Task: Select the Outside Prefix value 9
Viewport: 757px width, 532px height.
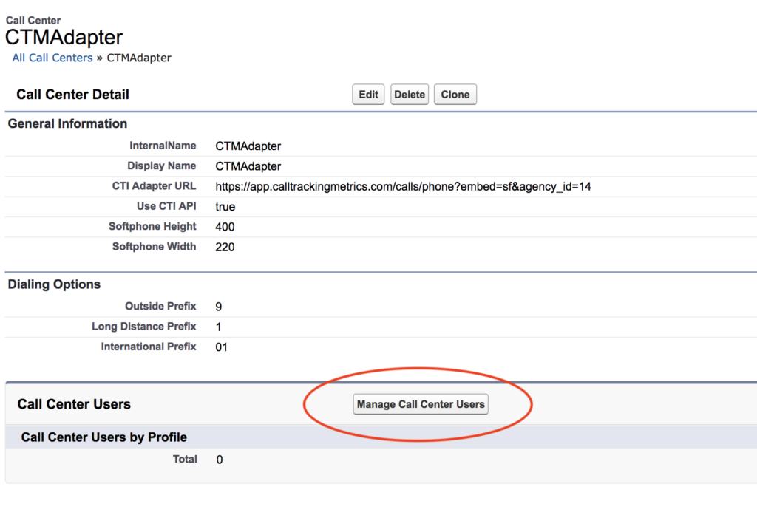Action: (219, 306)
